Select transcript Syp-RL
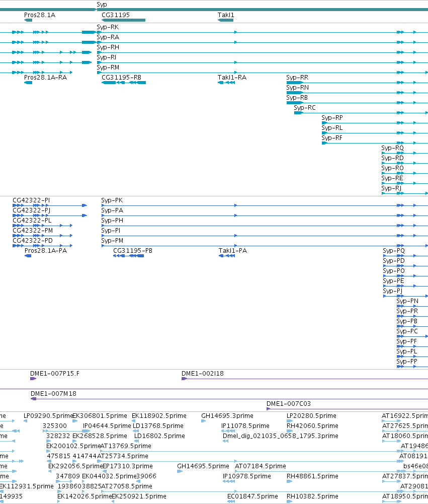 332,127
